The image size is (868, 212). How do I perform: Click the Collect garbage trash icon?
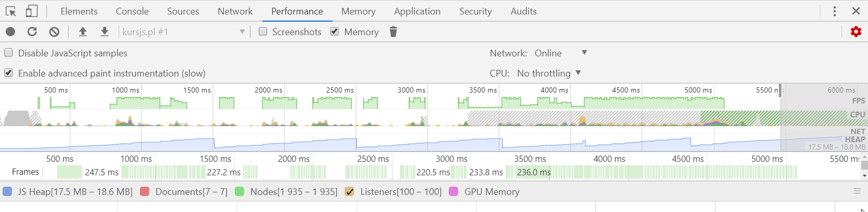(393, 32)
